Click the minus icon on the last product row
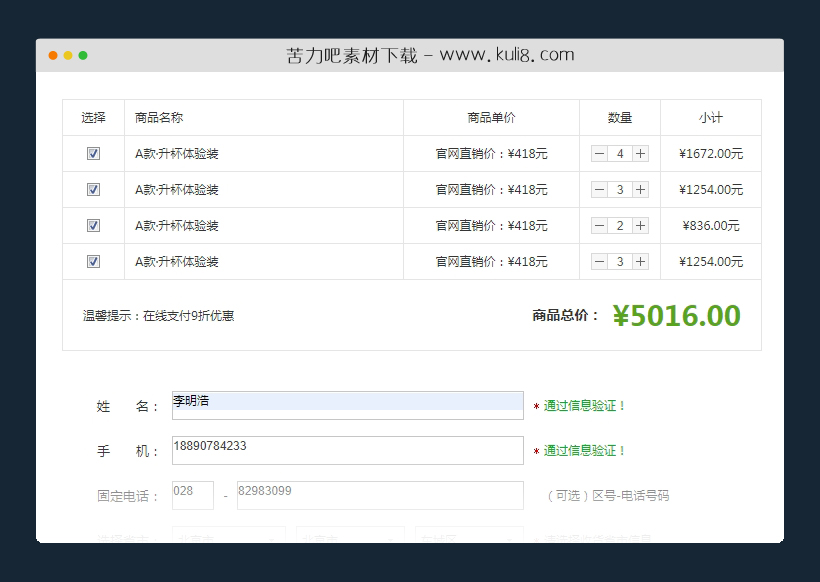820x582 pixels. point(599,262)
